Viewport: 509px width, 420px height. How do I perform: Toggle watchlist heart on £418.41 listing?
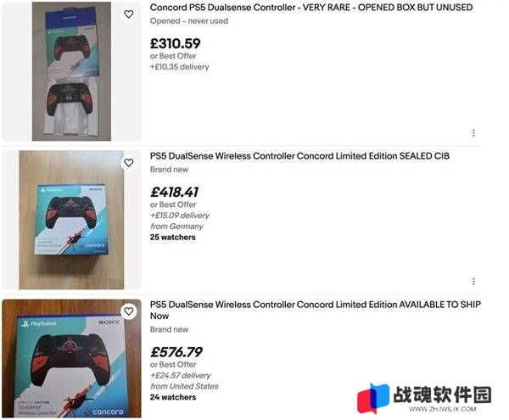click(x=129, y=163)
